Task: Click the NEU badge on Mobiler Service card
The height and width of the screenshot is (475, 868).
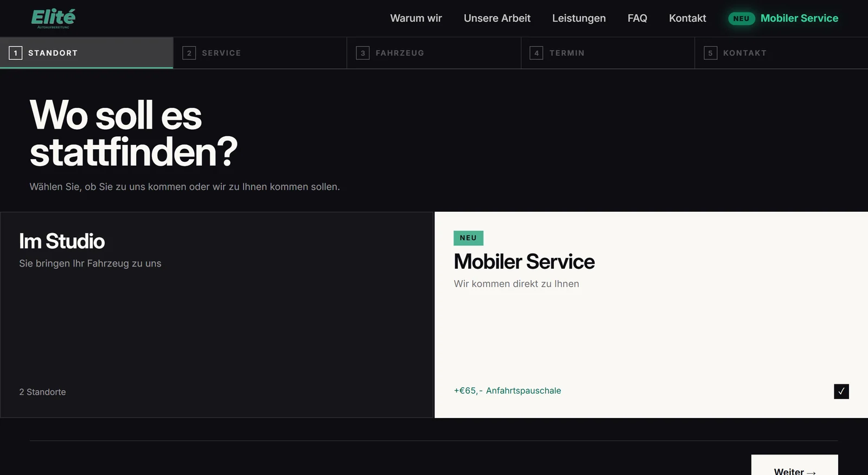Action: [468, 238]
